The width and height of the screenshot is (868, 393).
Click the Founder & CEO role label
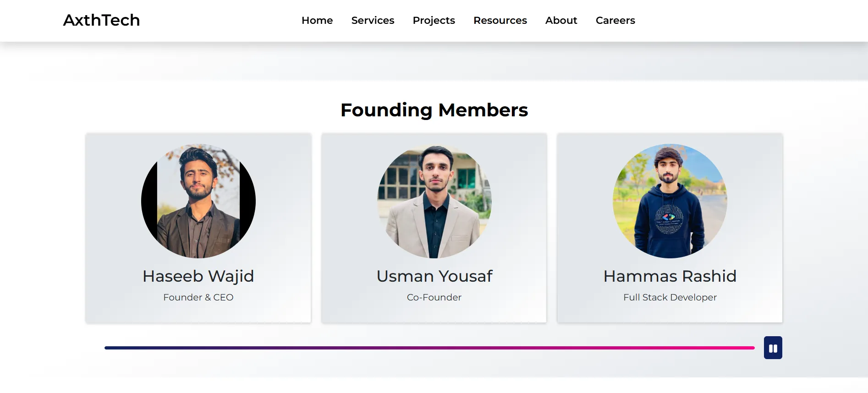[x=198, y=297]
